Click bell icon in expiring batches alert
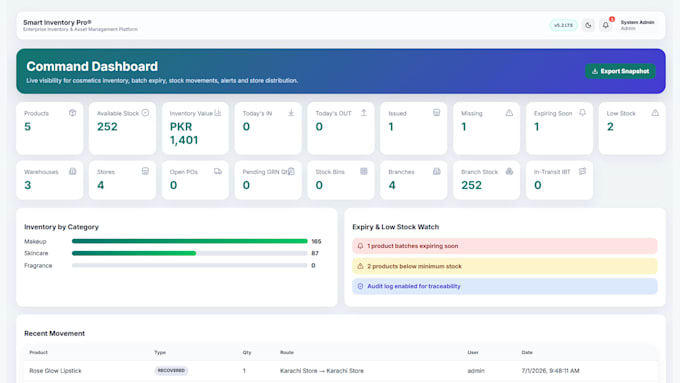 pyautogui.click(x=360, y=246)
